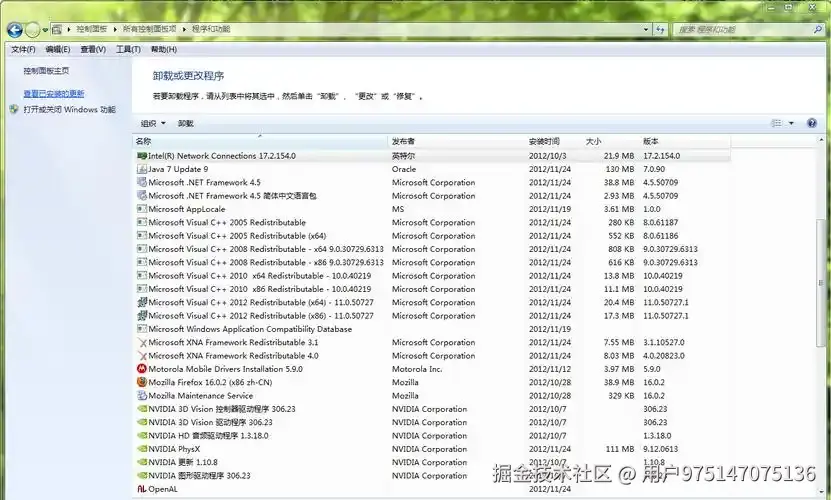Select Visual C++ 2008 Redistributable x86 row
This screenshot has height=500, width=831.
pos(433,262)
